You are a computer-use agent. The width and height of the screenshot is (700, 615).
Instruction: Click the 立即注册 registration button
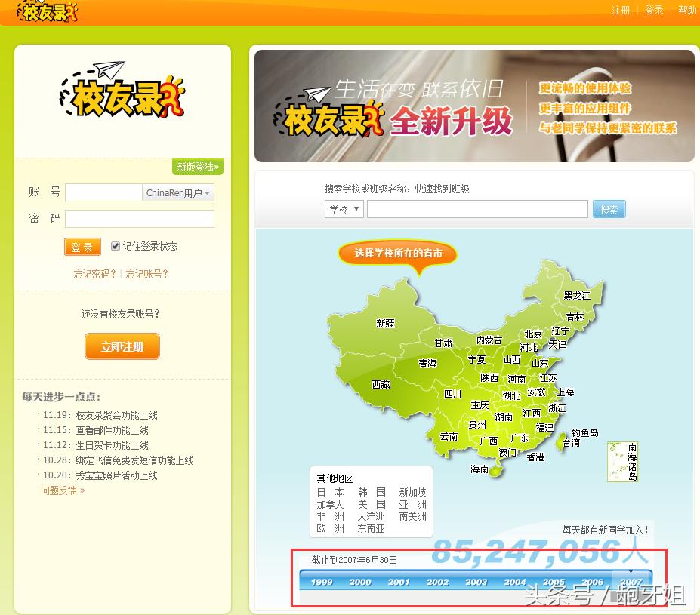tap(122, 346)
